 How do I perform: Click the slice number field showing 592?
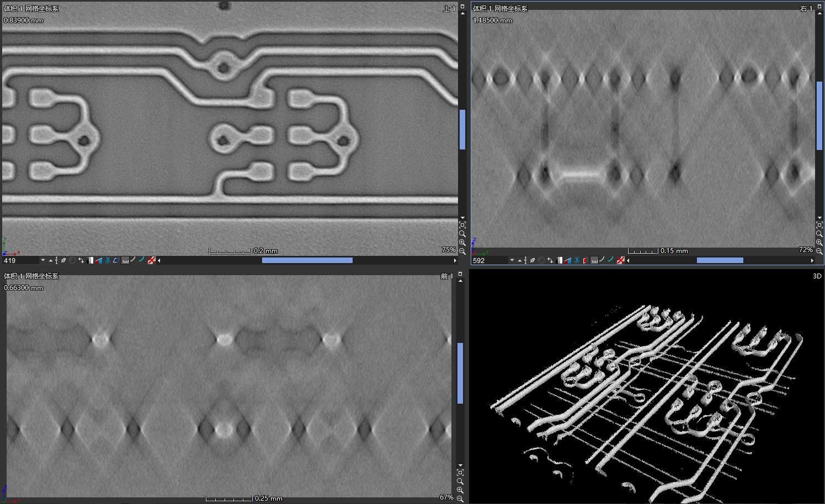(x=489, y=260)
